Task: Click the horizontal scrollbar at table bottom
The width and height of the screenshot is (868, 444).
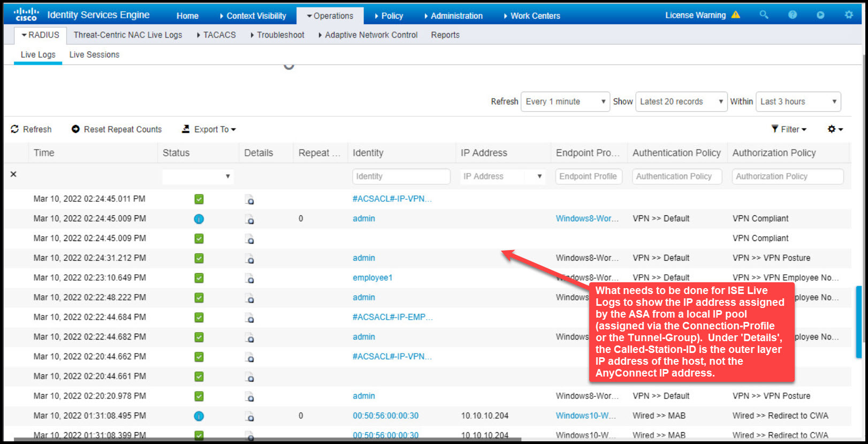Action: (x=268, y=440)
